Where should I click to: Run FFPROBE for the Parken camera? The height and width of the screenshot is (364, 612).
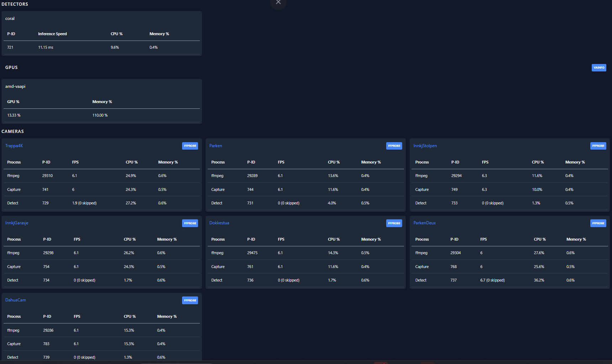(394, 146)
